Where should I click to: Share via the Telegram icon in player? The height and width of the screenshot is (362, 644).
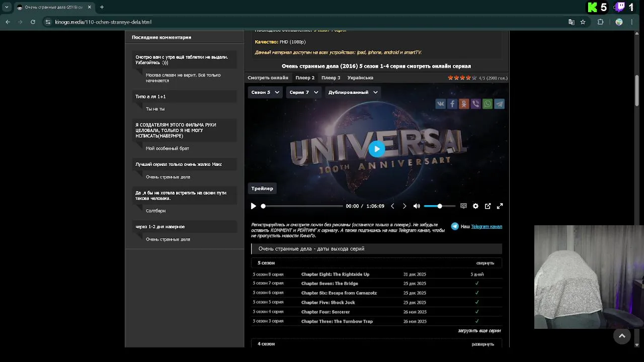click(x=499, y=104)
